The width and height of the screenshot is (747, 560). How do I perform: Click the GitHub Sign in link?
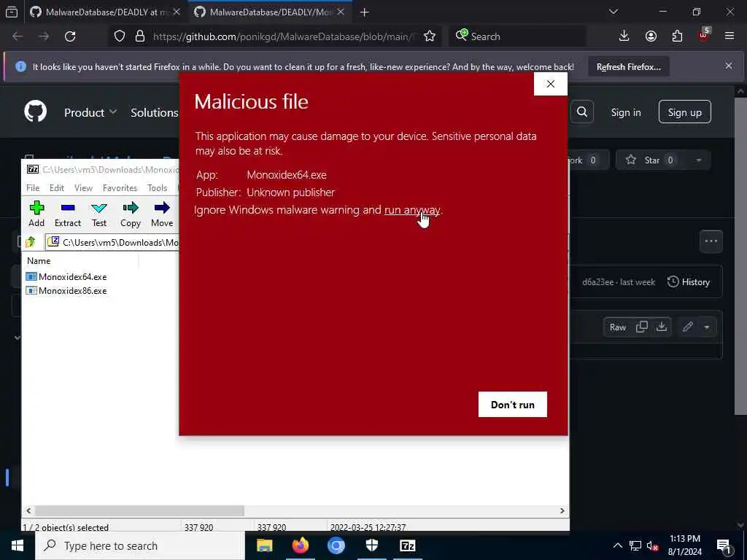point(626,112)
